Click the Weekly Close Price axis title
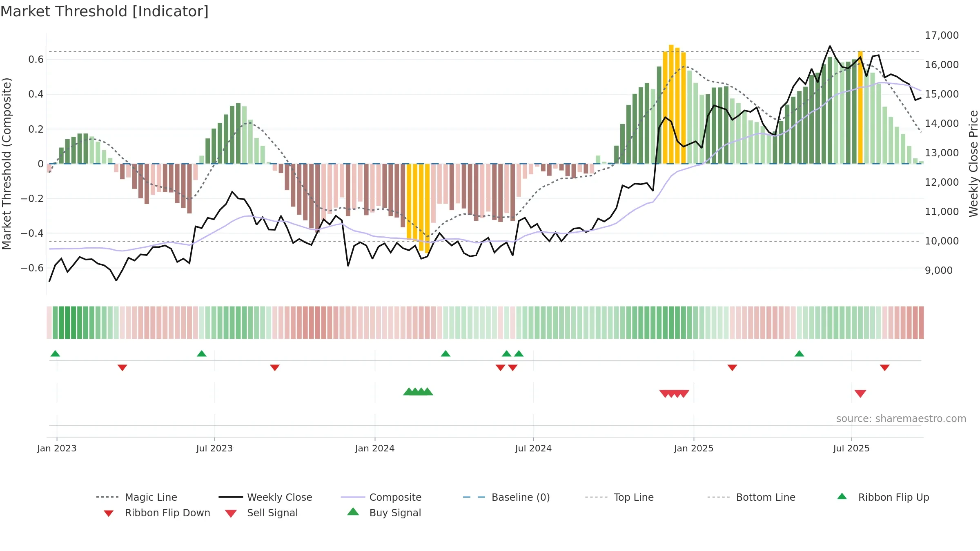Image resolution: width=980 pixels, height=551 pixels. tap(973, 163)
